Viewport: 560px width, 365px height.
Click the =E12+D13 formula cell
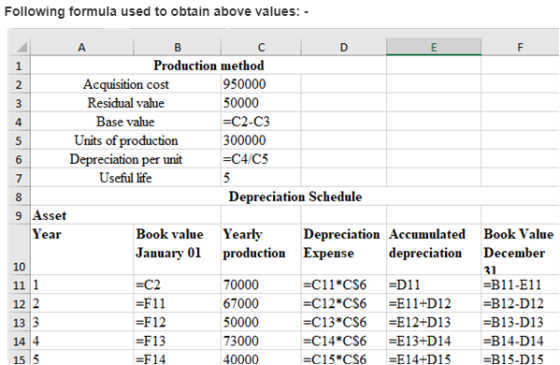tap(434, 322)
